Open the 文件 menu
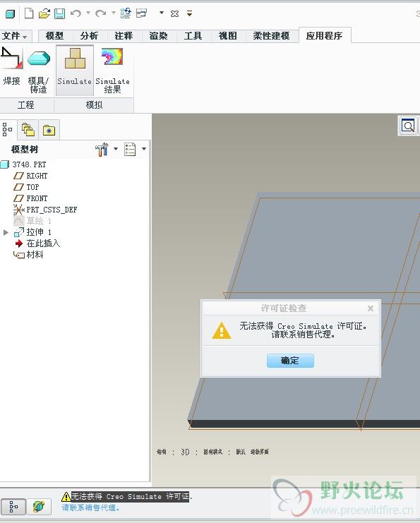The height and width of the screenshot is (523, 420). [15, 36]
